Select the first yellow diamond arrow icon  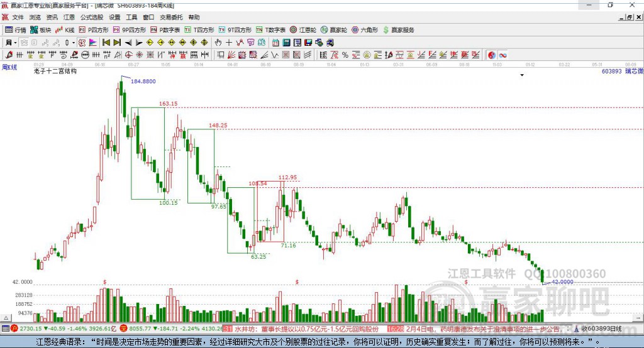point(150,43)
